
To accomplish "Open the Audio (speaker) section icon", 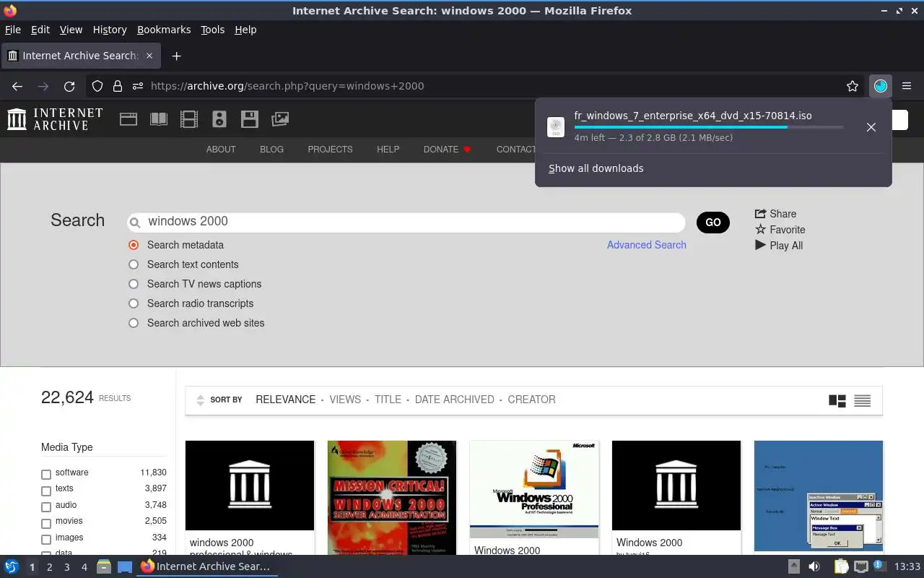I will tap(219, 119).
